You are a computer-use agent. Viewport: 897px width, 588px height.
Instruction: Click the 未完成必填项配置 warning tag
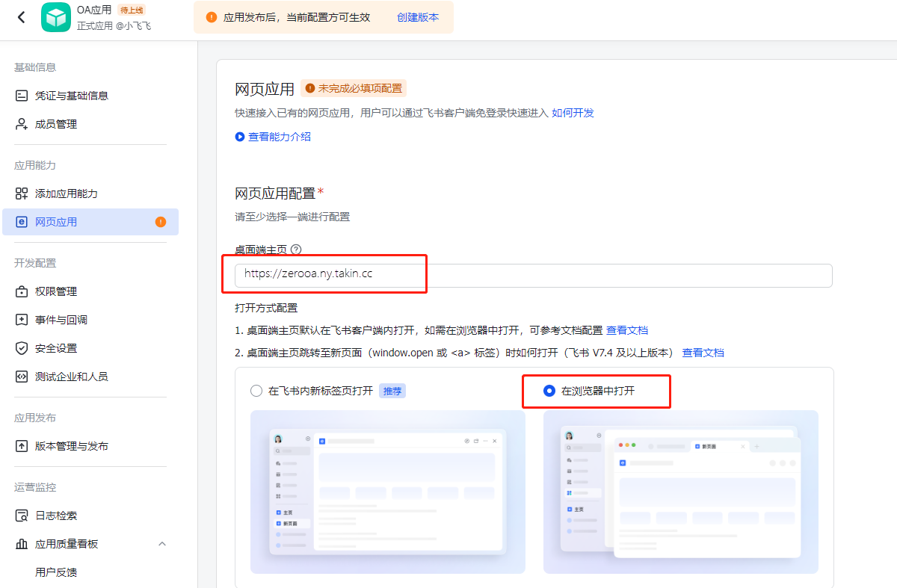pyautogui.click(x=354, y=88)
